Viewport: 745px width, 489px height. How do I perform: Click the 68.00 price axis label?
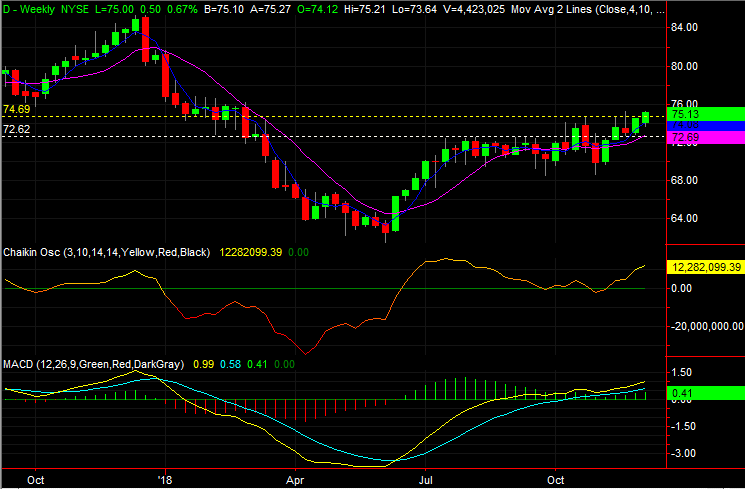pos(684,180)
